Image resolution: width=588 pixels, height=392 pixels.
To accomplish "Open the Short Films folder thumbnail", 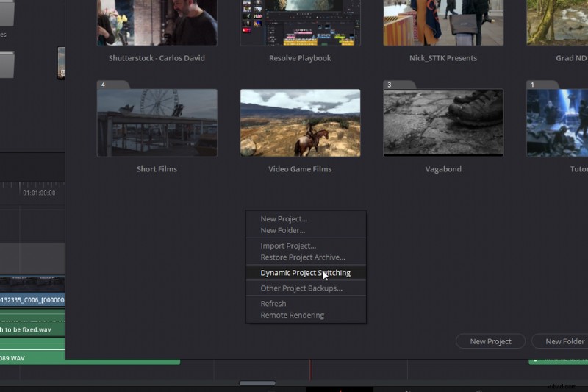I will pyautogui.click(x=157, y=123).
